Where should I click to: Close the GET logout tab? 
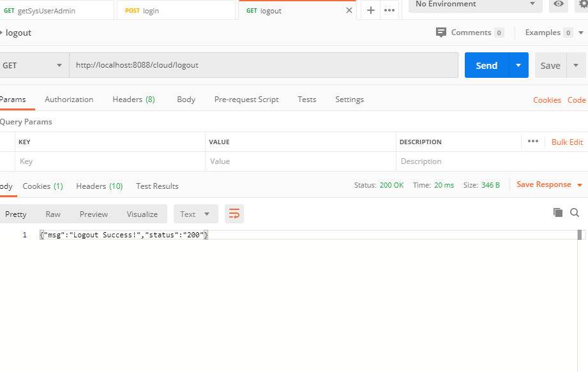[x=349, y=10]
